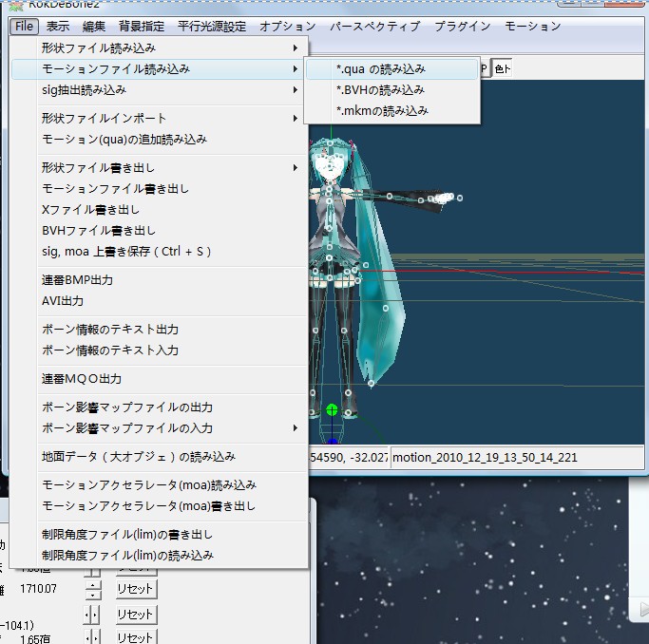This screenshot has height=644, width=649.
Task: Choose *.mkmの読み込み
Action: (x=392, y=110)
